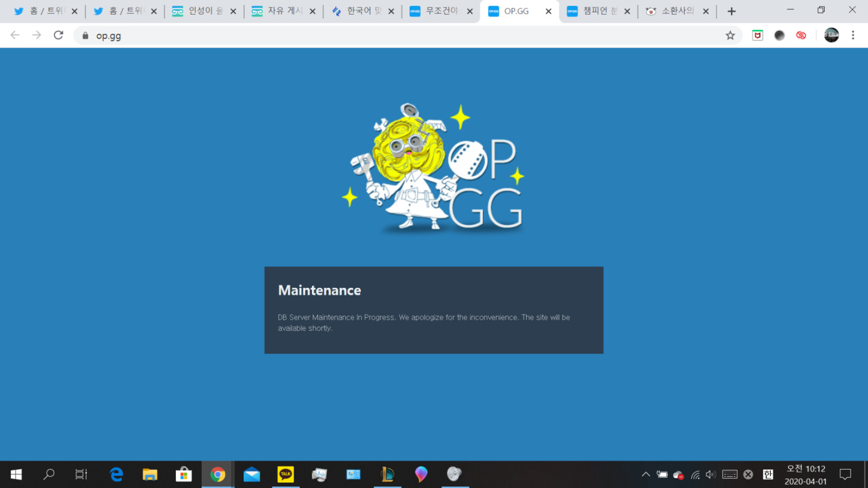Switch to the 인성이 tab

point(204,11)
